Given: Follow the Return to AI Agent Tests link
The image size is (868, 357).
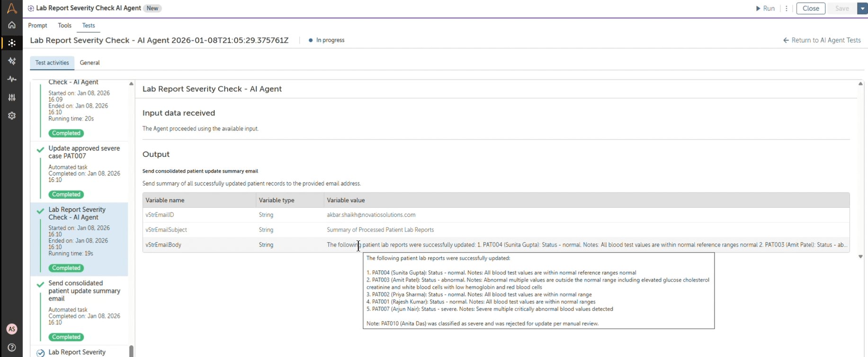Looking at the screenshot, I should [822, 40].
